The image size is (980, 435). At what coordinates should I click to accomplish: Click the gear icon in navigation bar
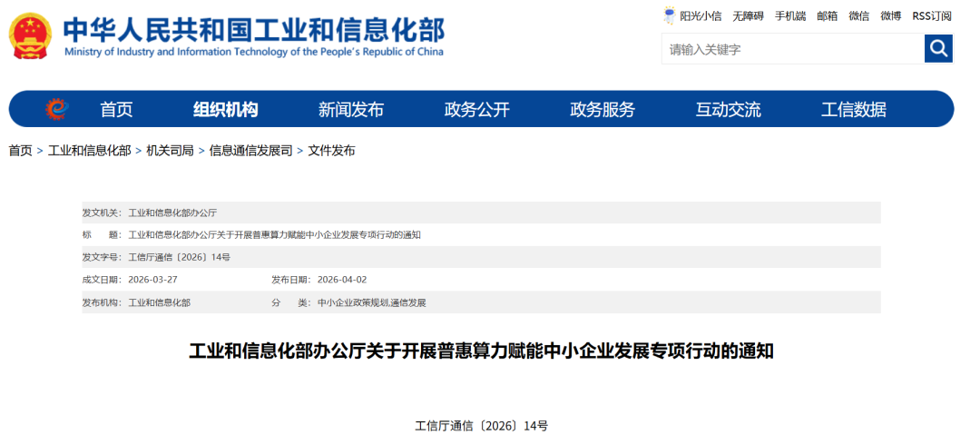click(56, 109)
